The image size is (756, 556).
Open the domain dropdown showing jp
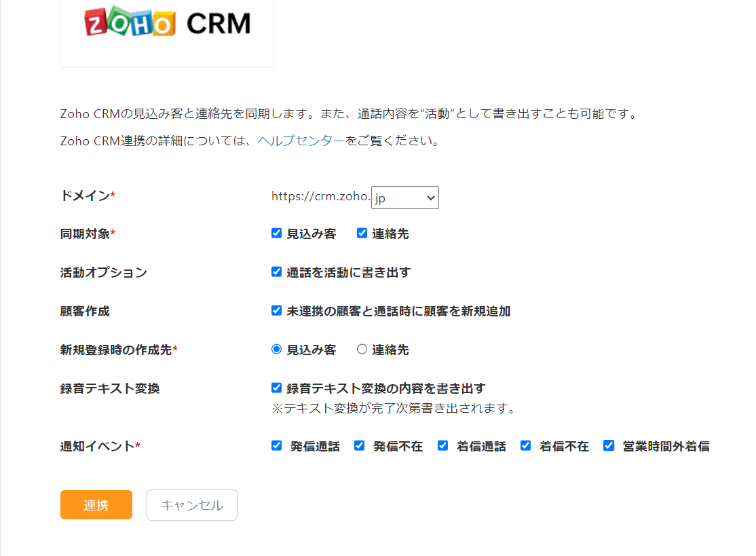(x=405, y=198)
